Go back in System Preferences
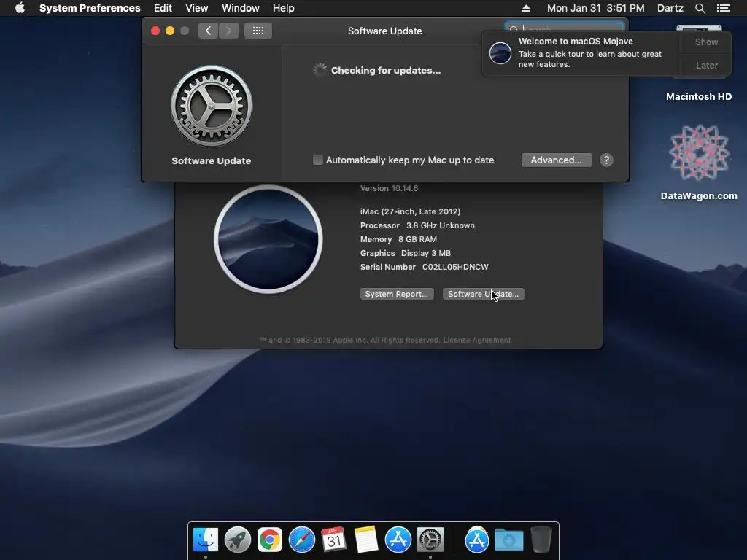 tap(208, 31)
